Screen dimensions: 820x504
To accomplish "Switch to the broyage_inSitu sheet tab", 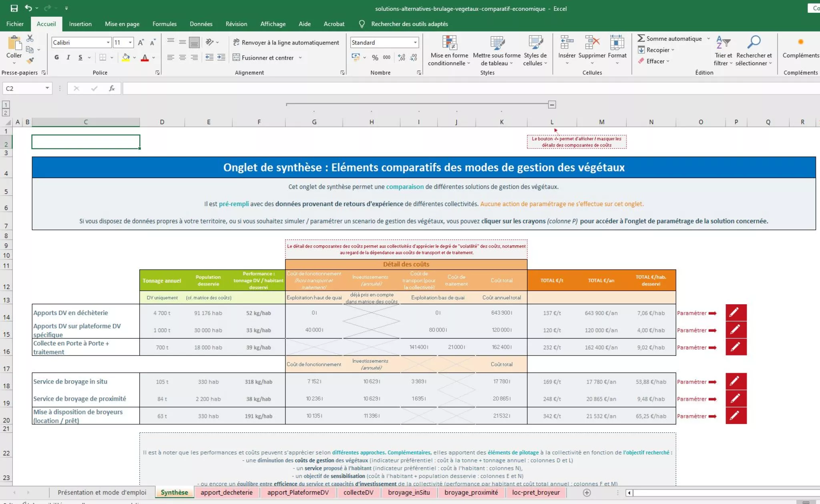I will pos(408,492).
